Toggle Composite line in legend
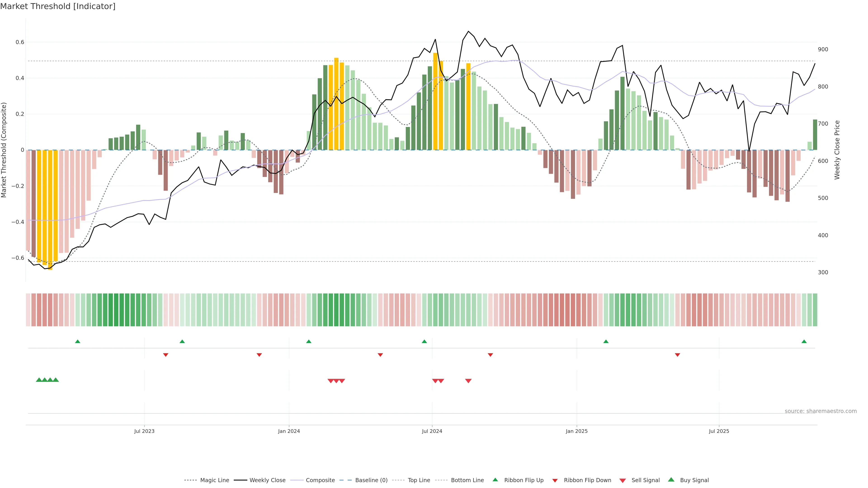 [x=320, y=480]
